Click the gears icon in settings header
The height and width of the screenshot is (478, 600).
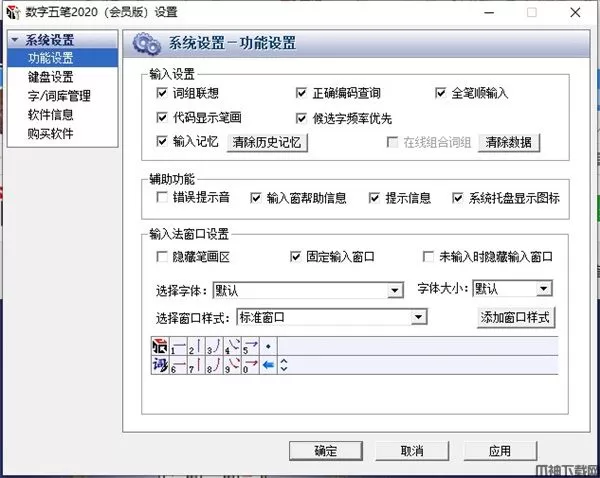click(146, 43)
